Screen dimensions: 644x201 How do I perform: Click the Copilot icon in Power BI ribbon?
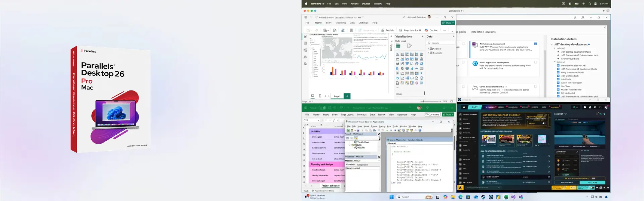click(426, 30)
